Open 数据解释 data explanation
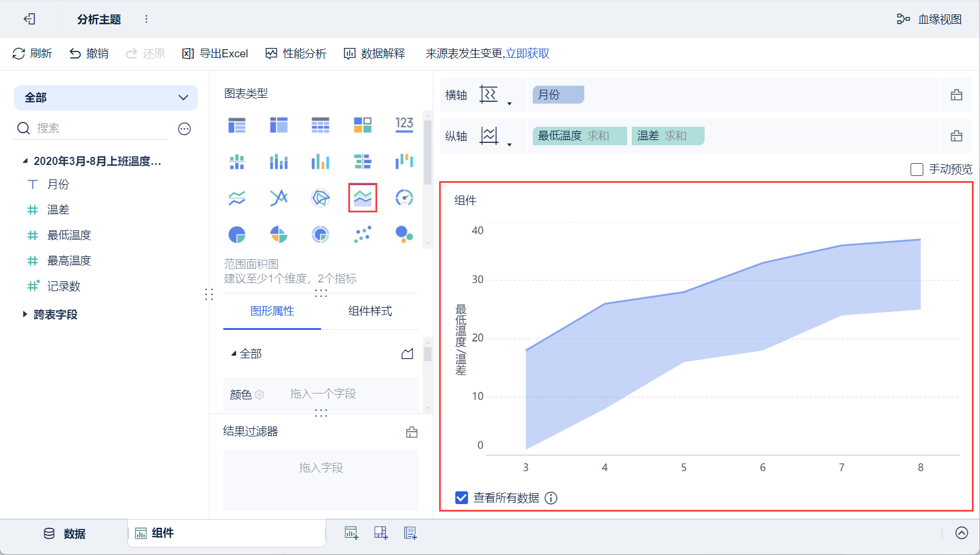 374,53
